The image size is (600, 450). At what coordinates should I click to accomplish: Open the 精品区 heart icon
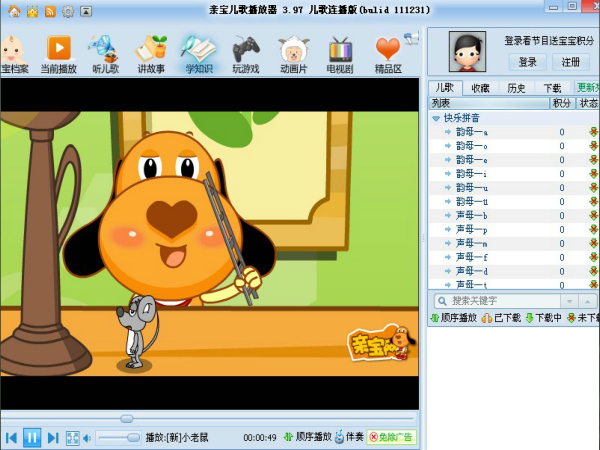388,52
